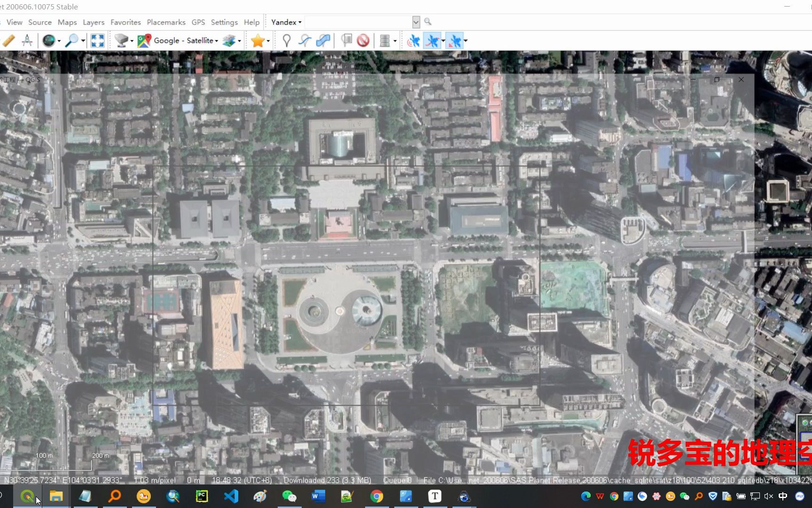Open the Yandex search provider dropdown

tap(286, 22)
